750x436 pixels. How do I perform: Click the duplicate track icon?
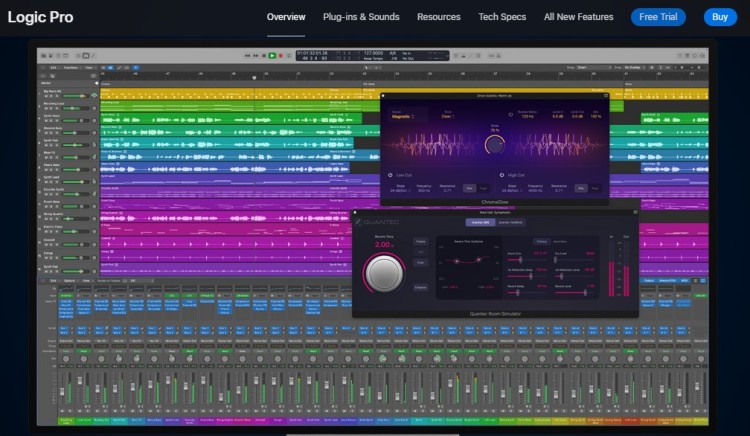[52, 76]
